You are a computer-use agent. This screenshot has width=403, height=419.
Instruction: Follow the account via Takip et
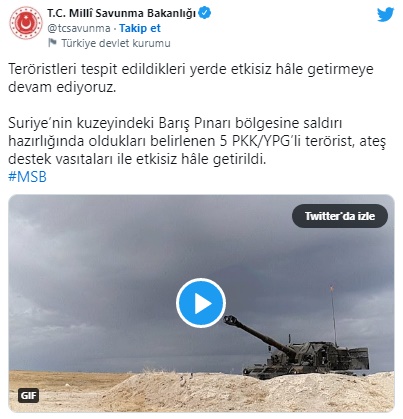[140, 28]
